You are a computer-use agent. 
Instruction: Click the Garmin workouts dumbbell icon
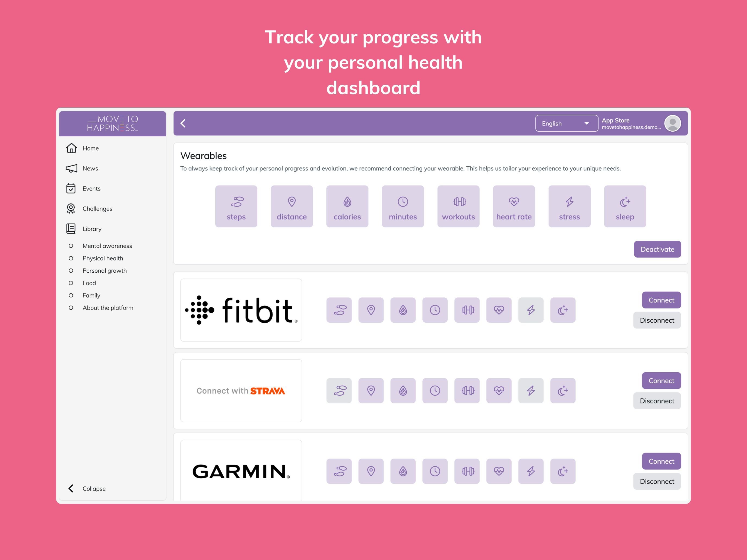pos(467,471)
